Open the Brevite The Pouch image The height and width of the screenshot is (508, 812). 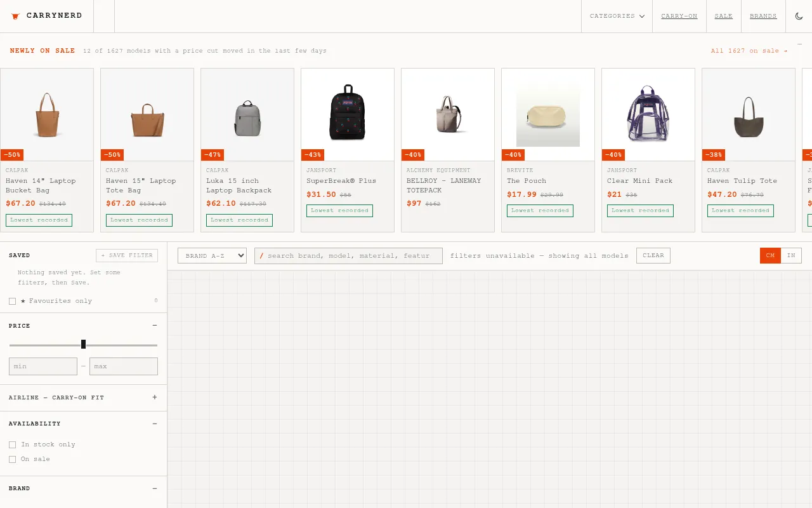(548, 114)
